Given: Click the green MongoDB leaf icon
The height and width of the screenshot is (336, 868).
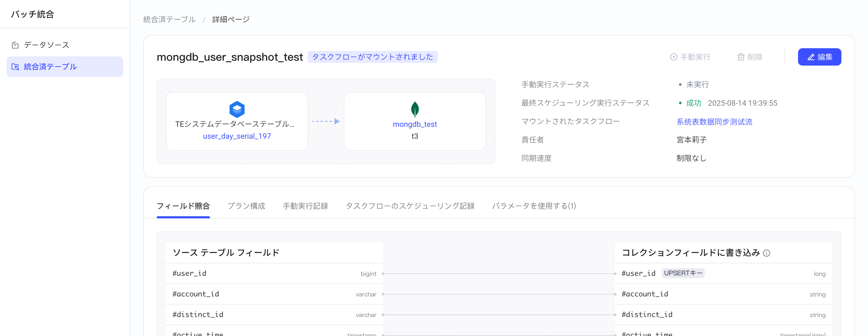Looking at the screenshot, I should tap(415, 109).
